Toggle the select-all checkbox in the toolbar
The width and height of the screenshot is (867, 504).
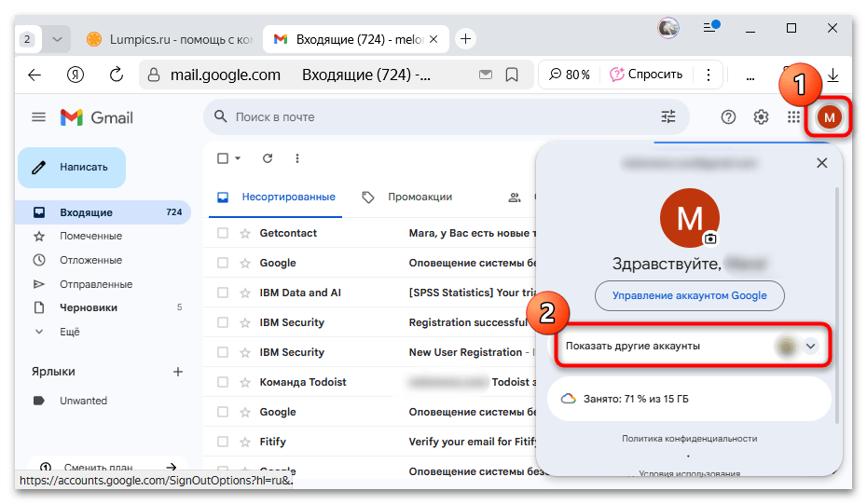tap(223, 158)
